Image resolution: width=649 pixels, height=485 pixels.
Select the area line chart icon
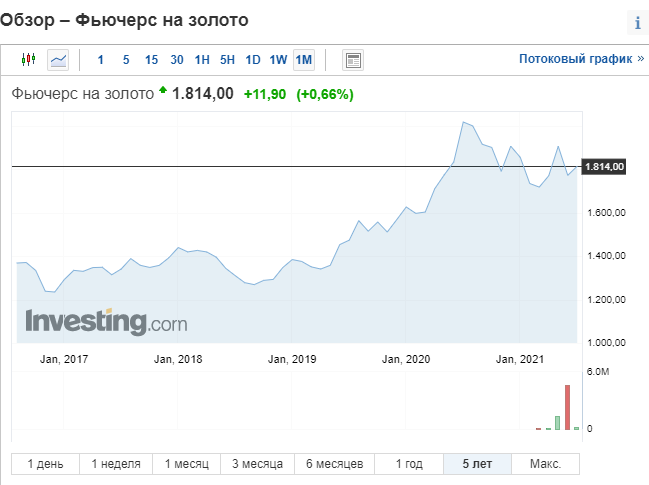pos(58,60)
